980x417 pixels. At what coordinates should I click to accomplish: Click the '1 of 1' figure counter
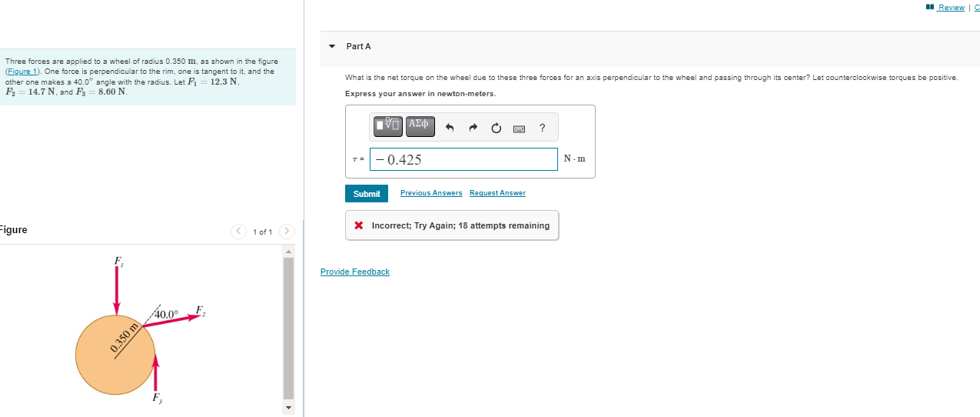[263, 232]
